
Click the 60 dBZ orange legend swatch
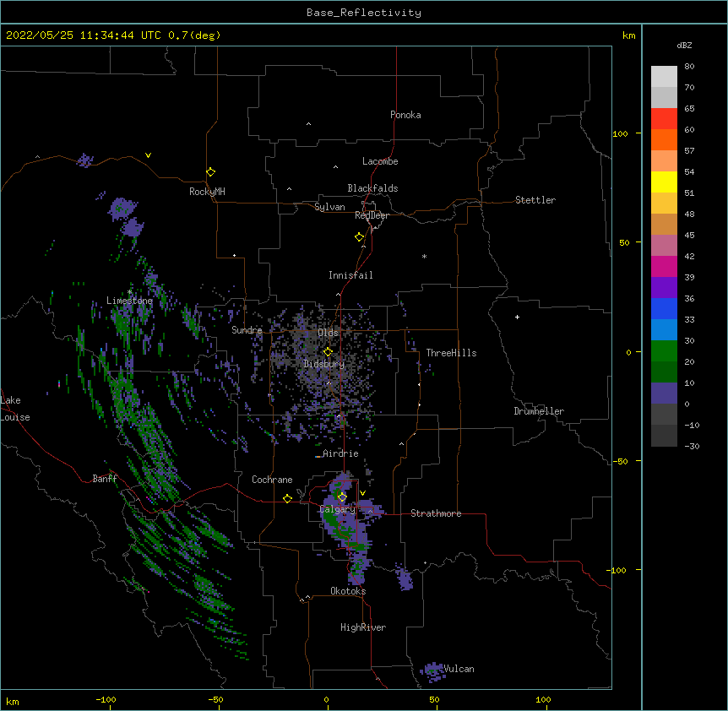[x=664, y=139]
